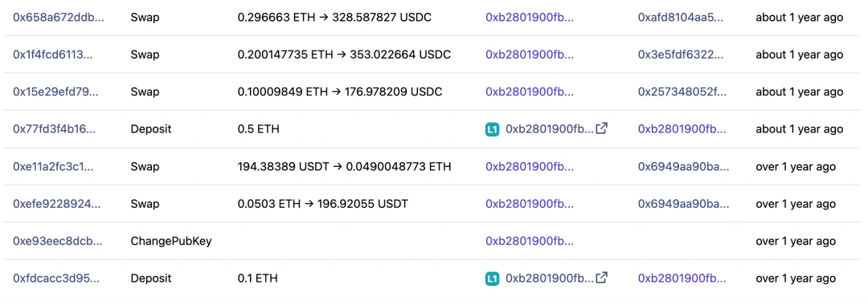Click recipient 0x6949aa90ba... in USDT to ETH swap
Screen dimensions: 868x305
click(682, 166)
